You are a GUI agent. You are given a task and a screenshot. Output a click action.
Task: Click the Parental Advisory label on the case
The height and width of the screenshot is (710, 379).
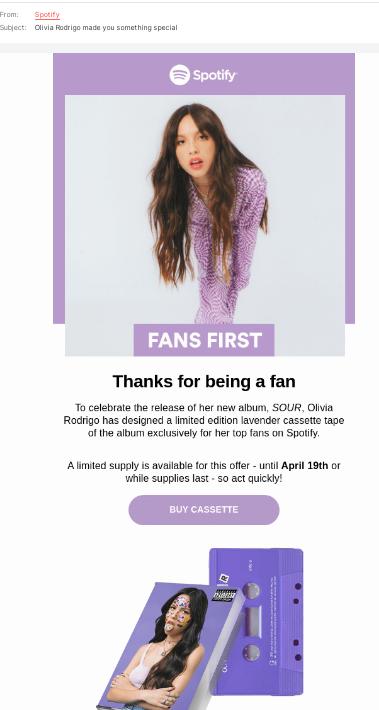tap(225, 595)
